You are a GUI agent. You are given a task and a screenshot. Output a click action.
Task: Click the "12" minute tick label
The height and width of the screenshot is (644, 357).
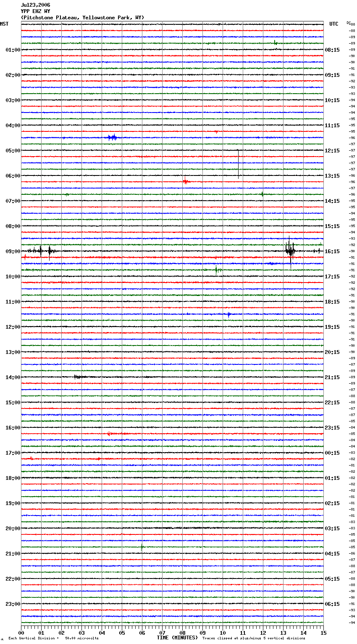coord(263,633)
